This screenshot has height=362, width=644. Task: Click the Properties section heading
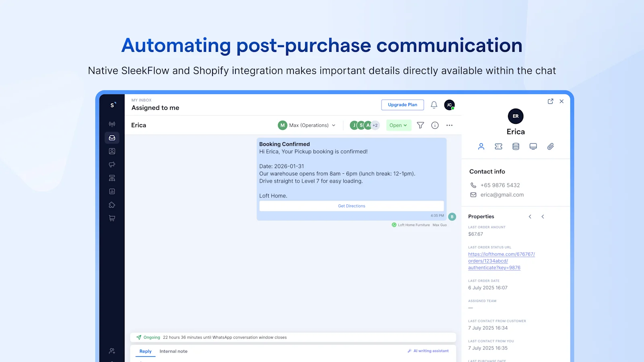(481, 216)
